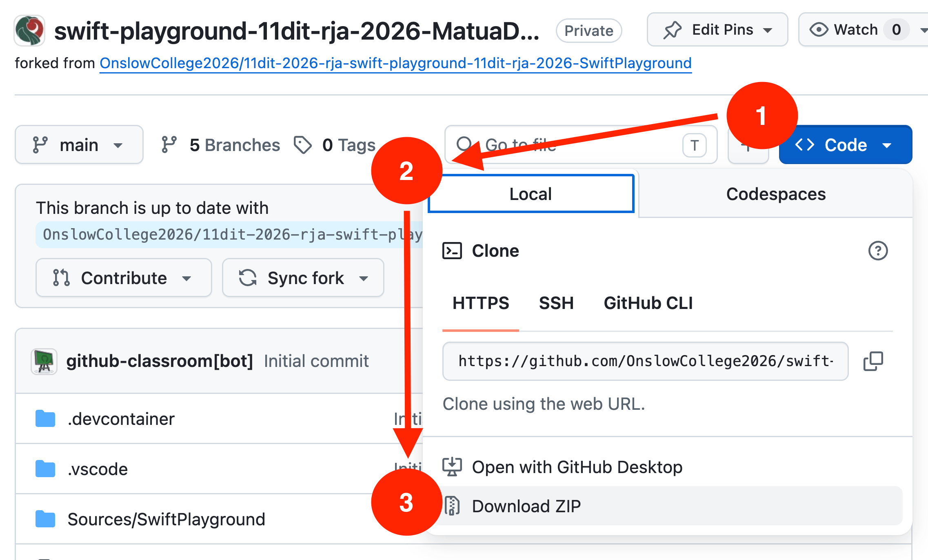
Task: Click the GitHub Desktop download icon
Action: [x=452, y=467]
